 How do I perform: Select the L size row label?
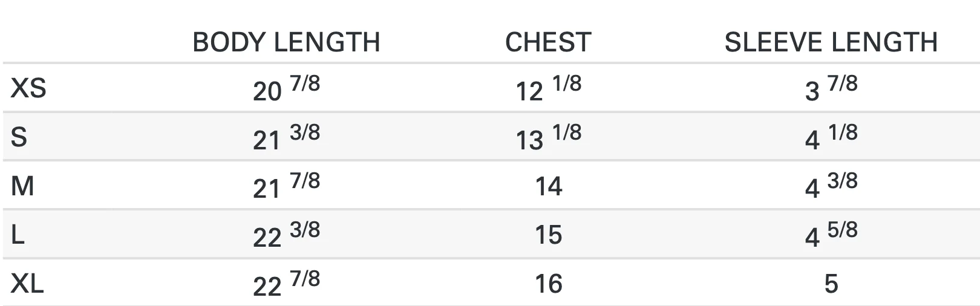pyautogui.click(x=18, y=235)
